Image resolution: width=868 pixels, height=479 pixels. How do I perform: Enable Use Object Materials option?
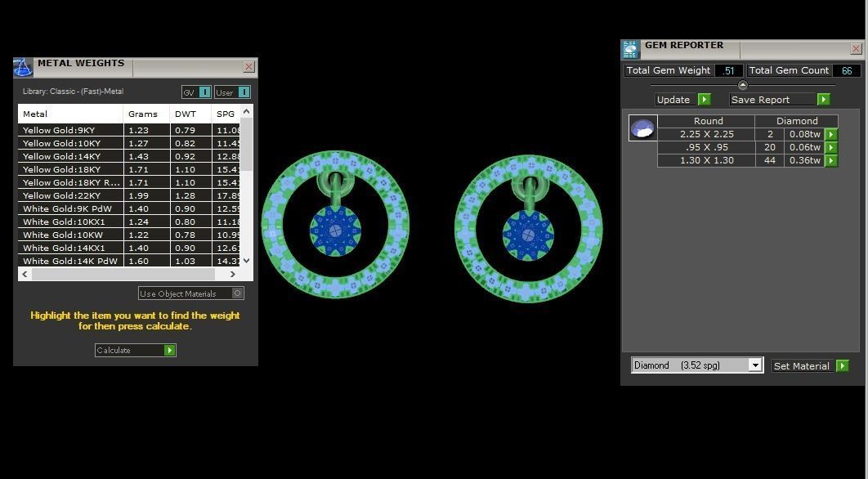(238, 293)
